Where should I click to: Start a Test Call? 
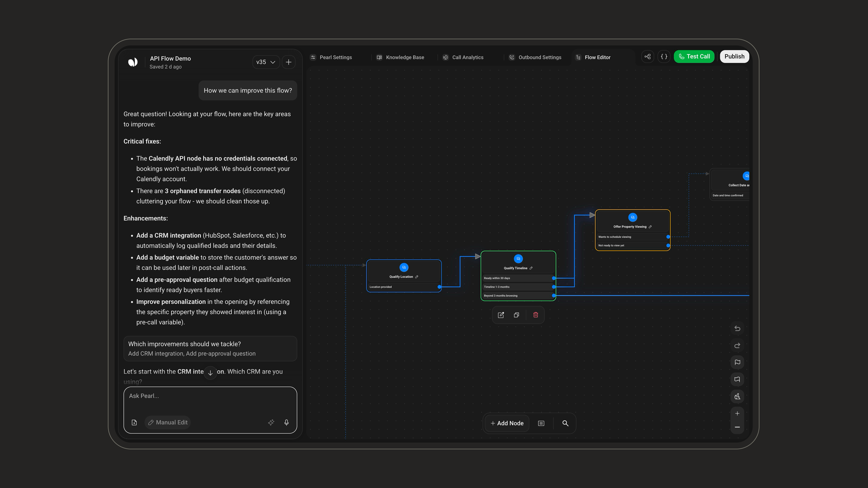click(694, 57)
